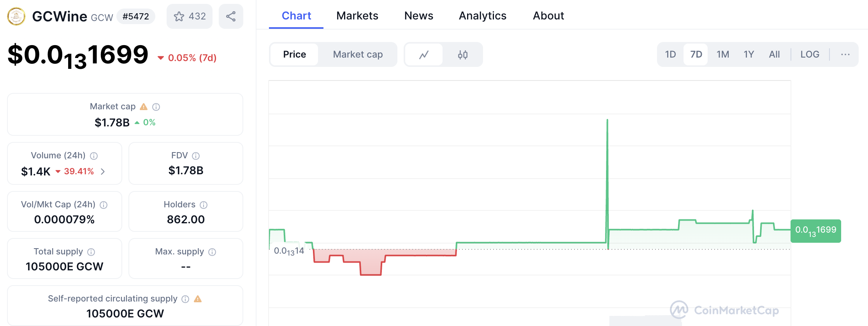The height and width of the screenshot is (326, 868).
Task: Switch to candlestick chart icon
Action: pyautogui.click(x=462, y=54)
